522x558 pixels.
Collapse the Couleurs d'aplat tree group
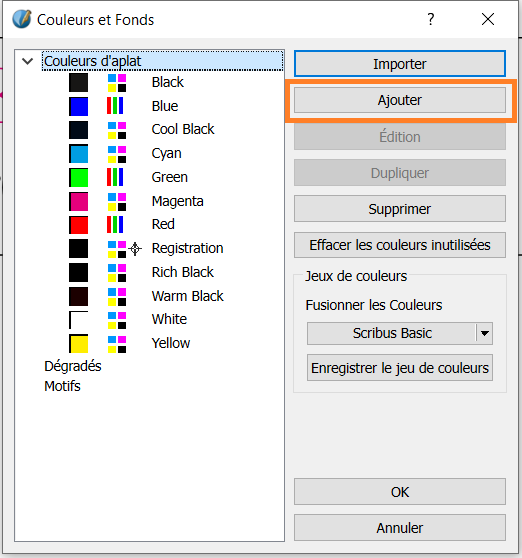[27, 61]
